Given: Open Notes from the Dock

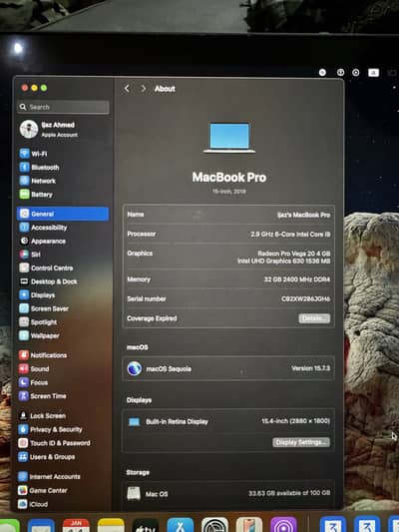Looking at the screenshot, I should (x=111, y=525).
